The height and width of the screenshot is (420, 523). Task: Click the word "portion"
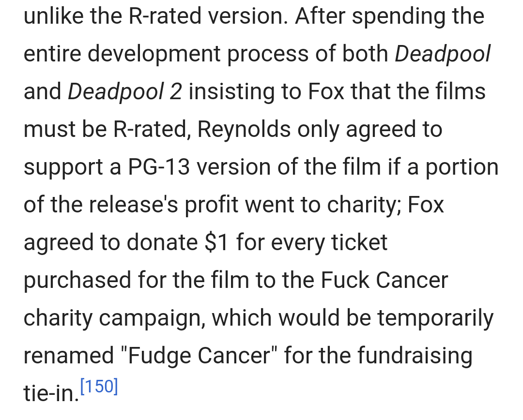pyautogui.click(x=462, y=167)
